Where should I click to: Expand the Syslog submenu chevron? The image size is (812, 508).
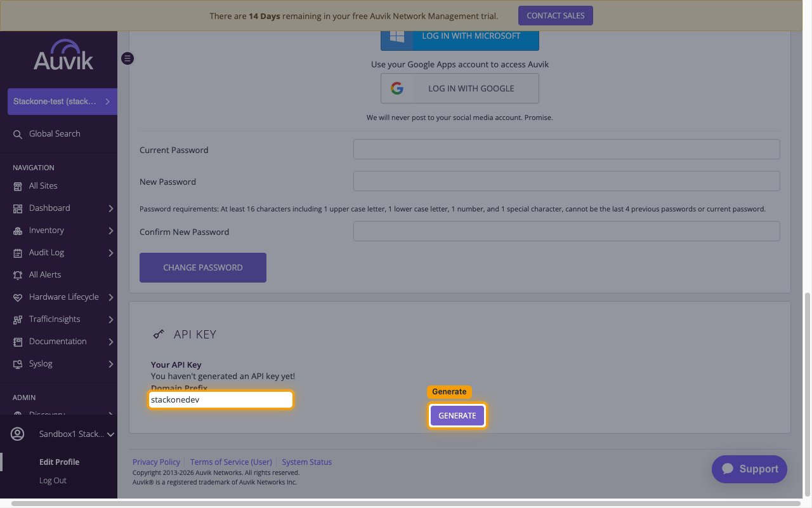(110, 364)
